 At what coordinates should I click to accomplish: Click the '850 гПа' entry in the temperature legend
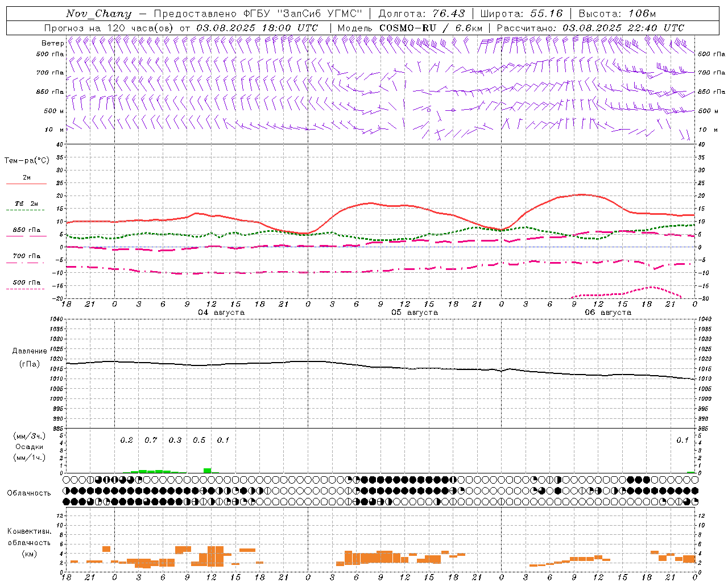27,230
